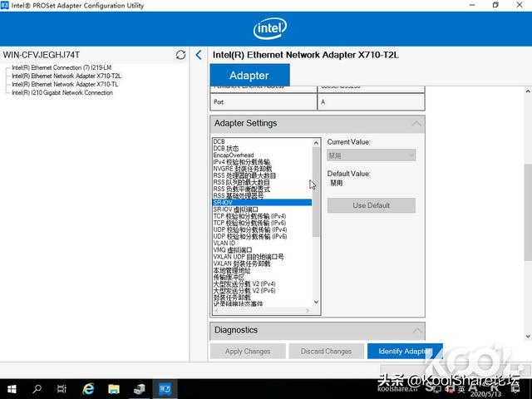The image size is (532, 399).
Task: Click the main panel scroll-up arrow
Action: pos(528,91)
